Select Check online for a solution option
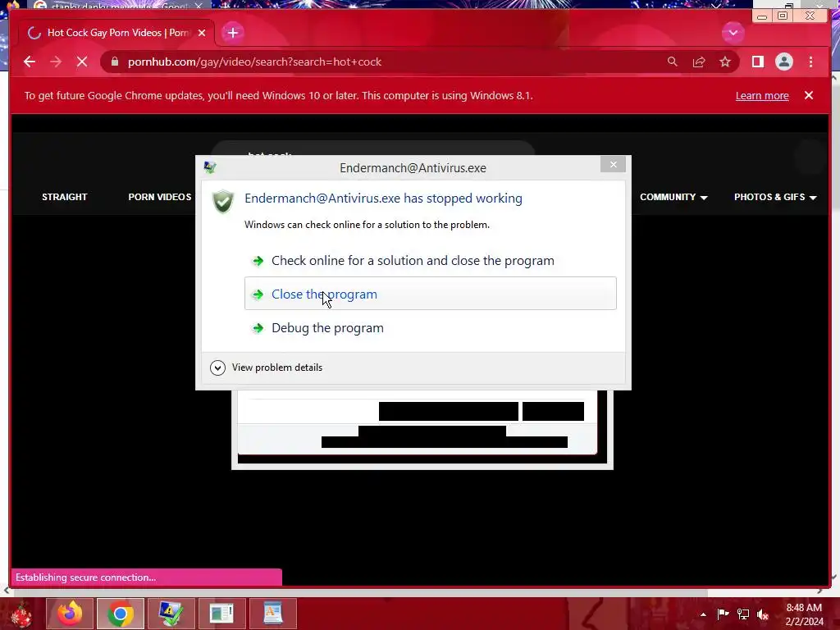840x630 pixels. (x=430, y=260)
